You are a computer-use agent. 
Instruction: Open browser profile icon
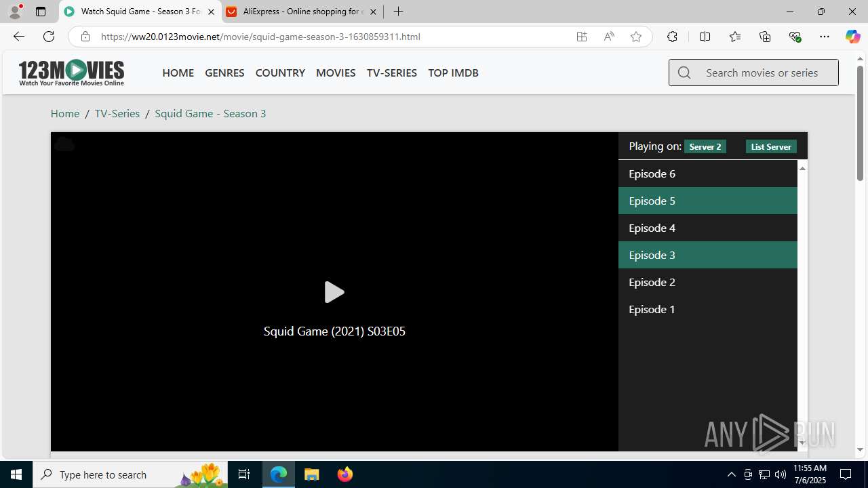pos(15,12)
